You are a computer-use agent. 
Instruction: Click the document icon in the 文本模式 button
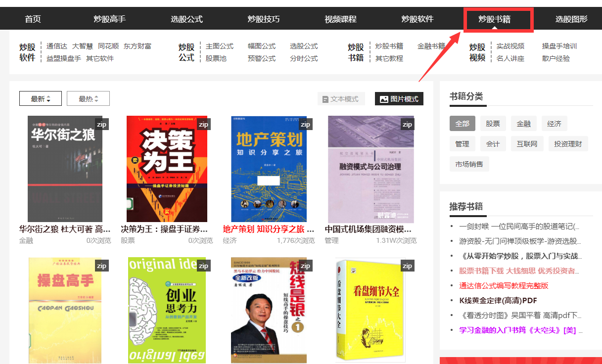click(326, 98)
